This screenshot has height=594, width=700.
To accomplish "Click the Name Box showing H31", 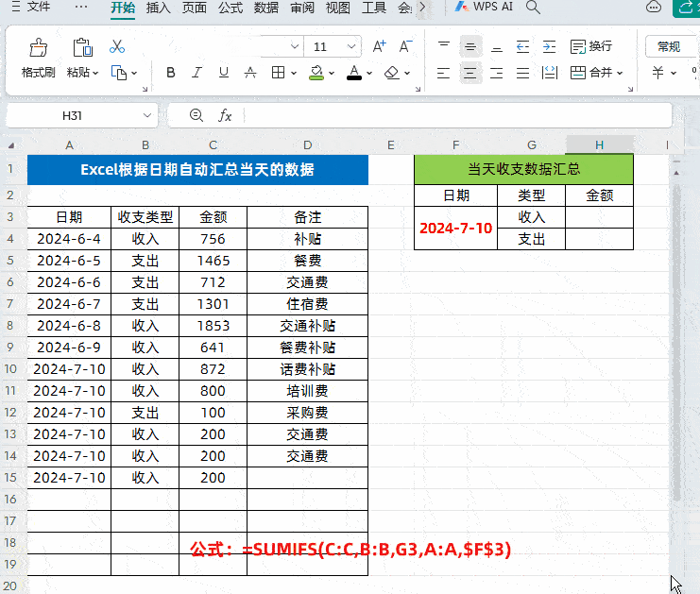I will click(x=72, y=115).
